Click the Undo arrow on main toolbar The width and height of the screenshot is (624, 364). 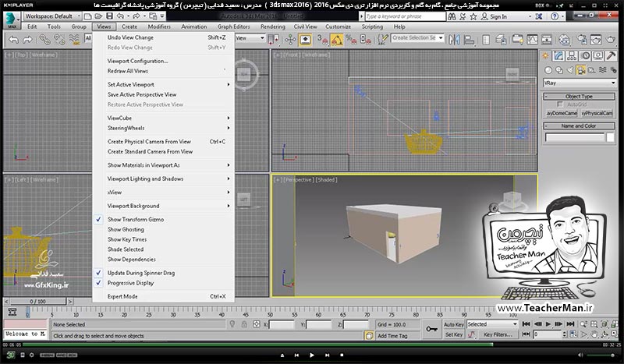pos(13,40)
